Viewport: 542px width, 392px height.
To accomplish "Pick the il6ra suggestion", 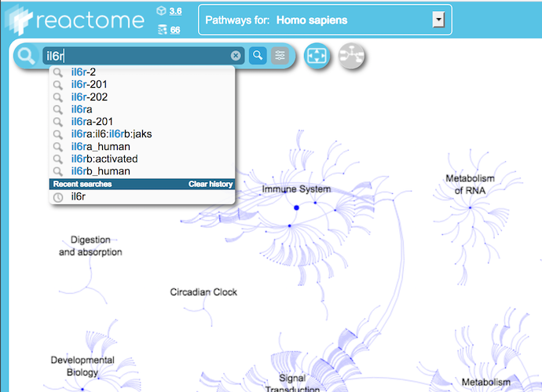I will pyautogui.click(x=81, y=109).
